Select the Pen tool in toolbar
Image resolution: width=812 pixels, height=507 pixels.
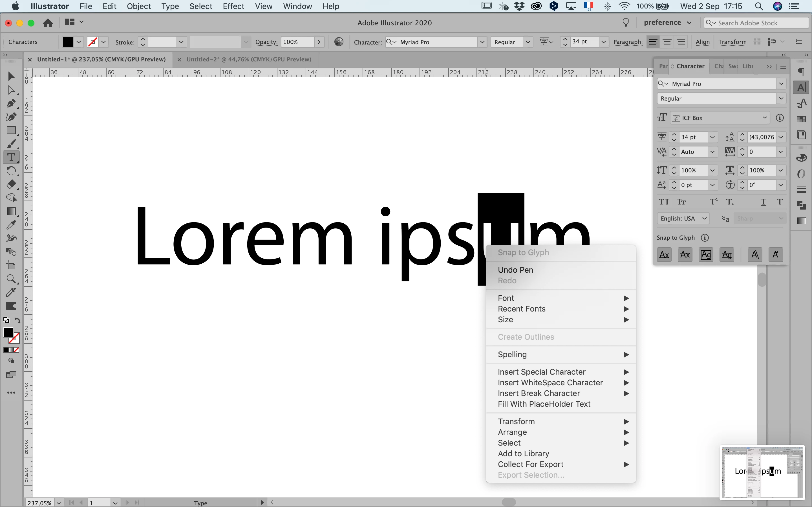(x=11, y=103)
